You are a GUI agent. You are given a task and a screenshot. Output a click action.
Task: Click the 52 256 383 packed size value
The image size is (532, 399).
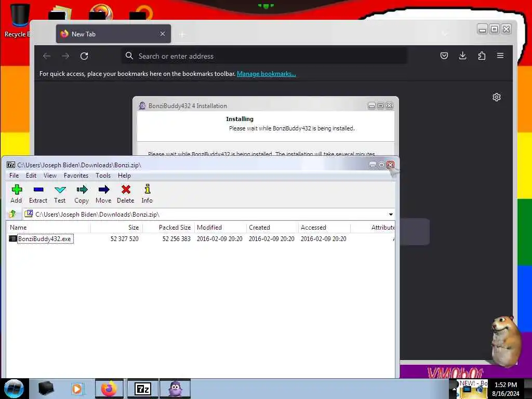[x=176, y=239]
